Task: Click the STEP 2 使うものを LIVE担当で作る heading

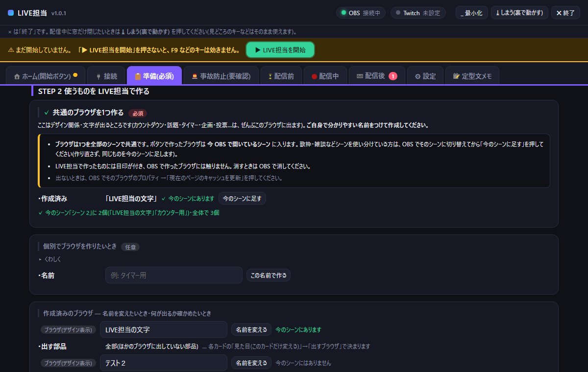Action: pos(94,91)
